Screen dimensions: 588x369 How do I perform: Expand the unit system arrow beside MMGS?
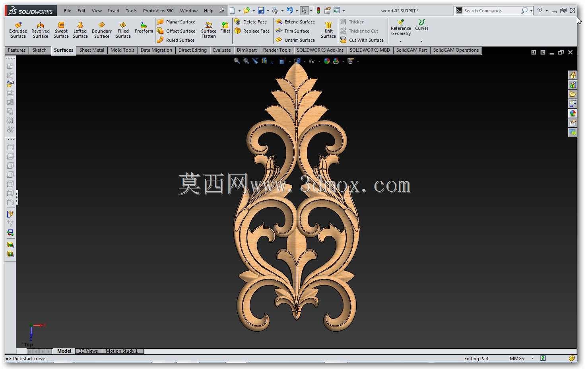coord(532,359)
